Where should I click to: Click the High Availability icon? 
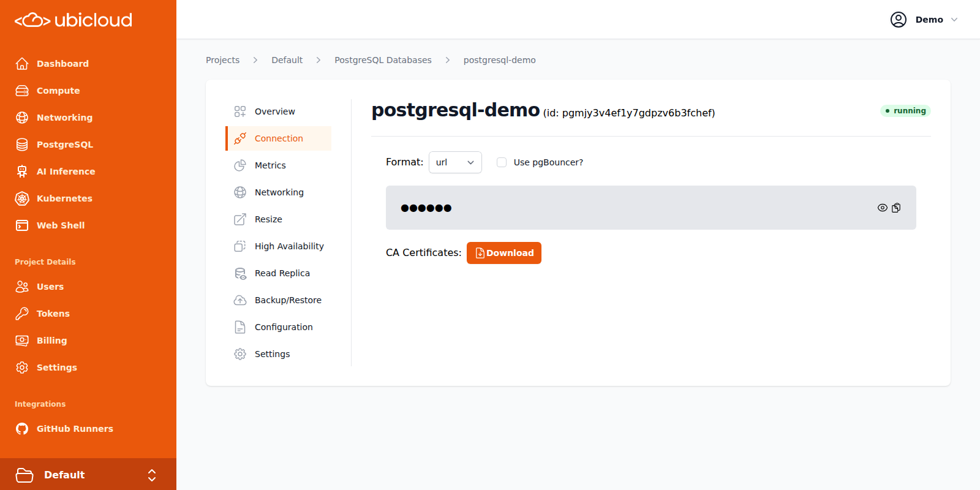(x=240, y=246)
